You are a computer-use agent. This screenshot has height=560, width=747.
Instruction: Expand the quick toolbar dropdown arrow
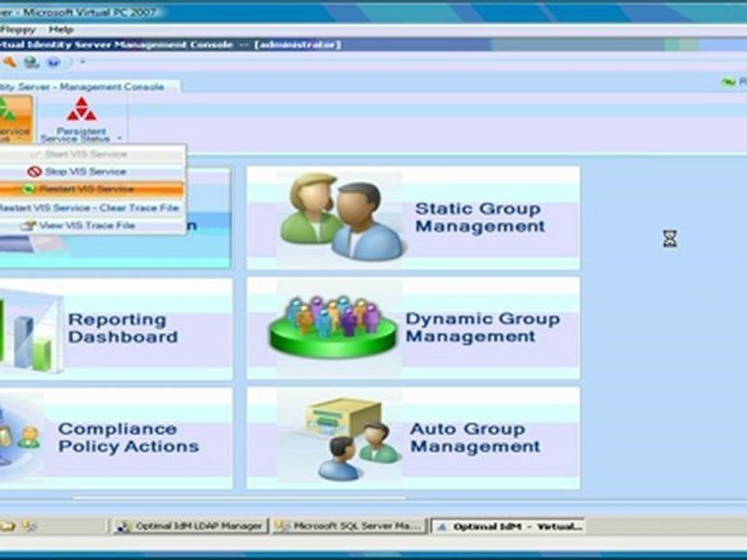point(82,61)
